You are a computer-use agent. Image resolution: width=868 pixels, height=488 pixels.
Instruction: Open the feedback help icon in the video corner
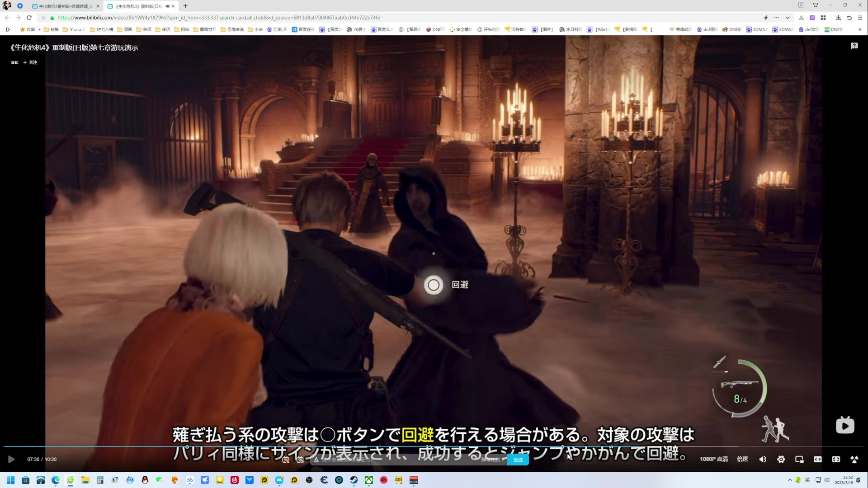(x=854, y=46)
